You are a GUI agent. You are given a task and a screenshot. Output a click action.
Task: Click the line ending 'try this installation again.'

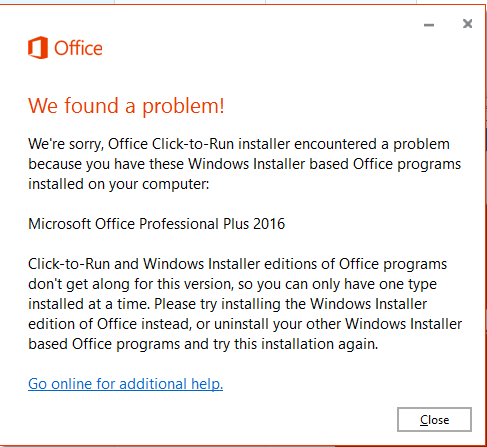(203, 344)
